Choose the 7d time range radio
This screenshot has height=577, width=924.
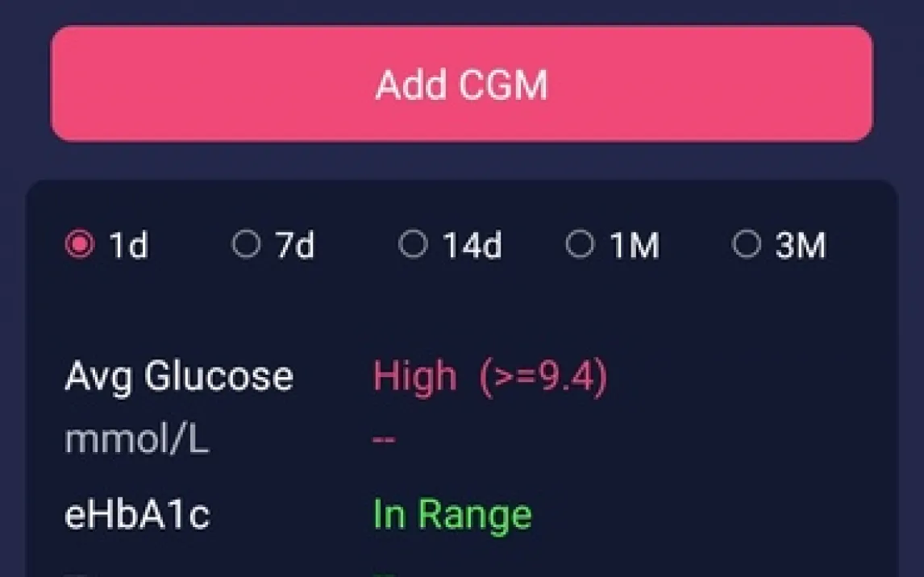[x=246, y=244]
